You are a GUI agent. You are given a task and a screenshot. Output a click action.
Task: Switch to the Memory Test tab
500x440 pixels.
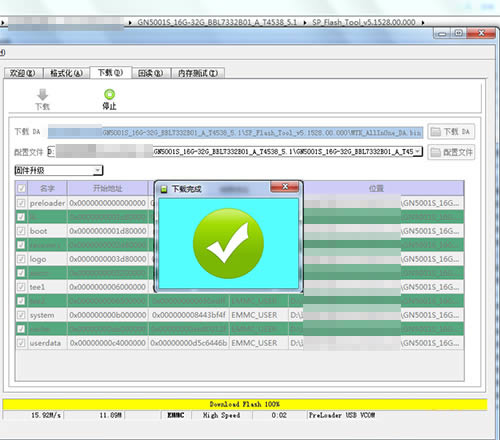(198, 73)
